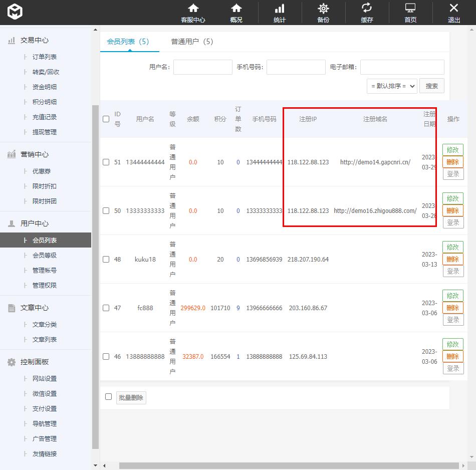This screenshot has height=470, width=476.
Task: Switch to the 普通用户 (5) tab
Action: click(192, 42)
